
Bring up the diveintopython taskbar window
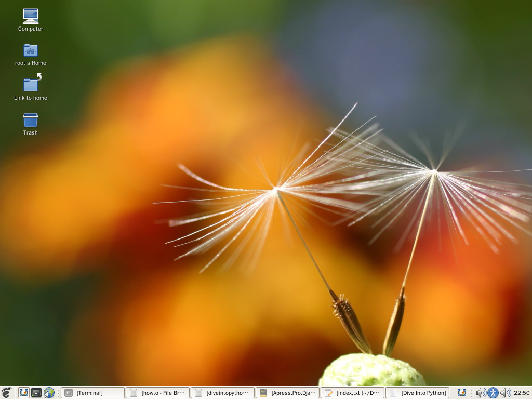pyautogui.click(x=222, y=393)
